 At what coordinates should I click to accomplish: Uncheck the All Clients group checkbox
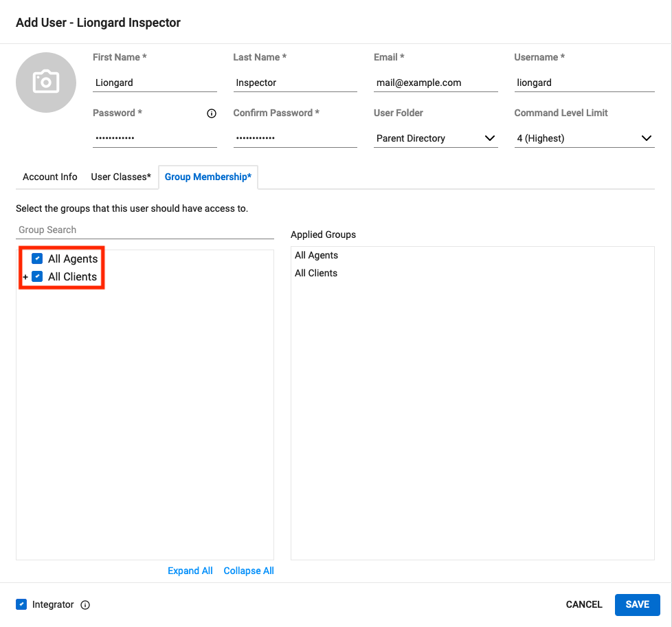coord(37,276)
